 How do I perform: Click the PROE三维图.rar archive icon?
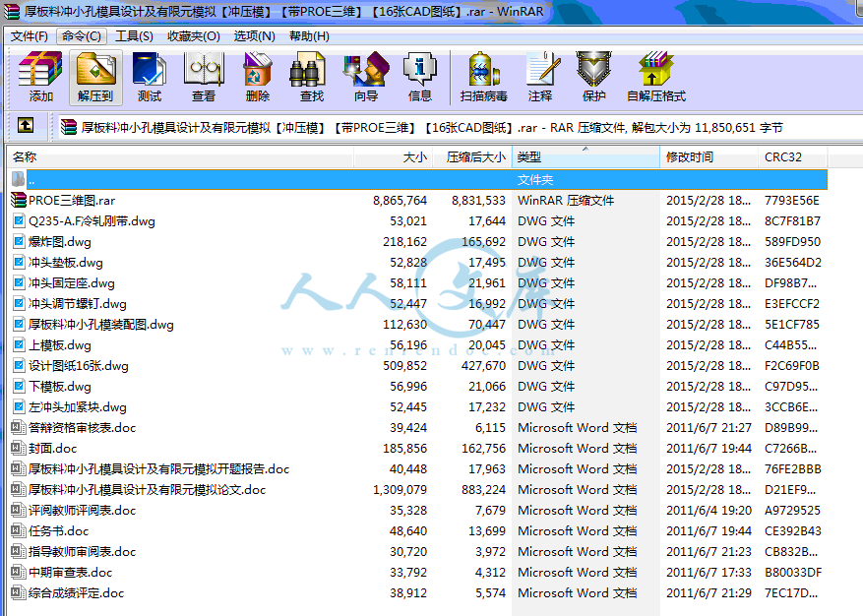point(19,201)
